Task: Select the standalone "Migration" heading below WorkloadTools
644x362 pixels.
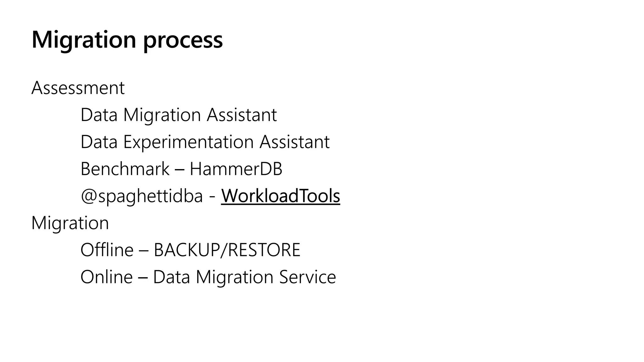Action: tap(70, 223)
